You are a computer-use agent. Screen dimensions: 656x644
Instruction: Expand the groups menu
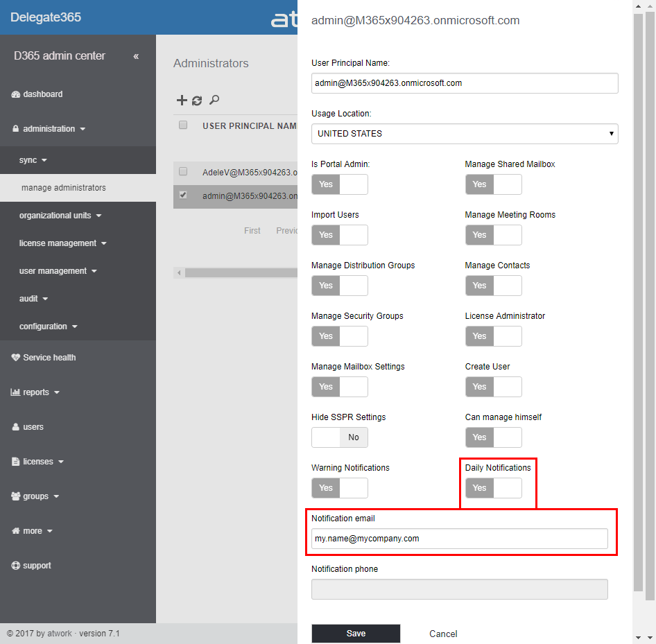[x=35, y=496]
